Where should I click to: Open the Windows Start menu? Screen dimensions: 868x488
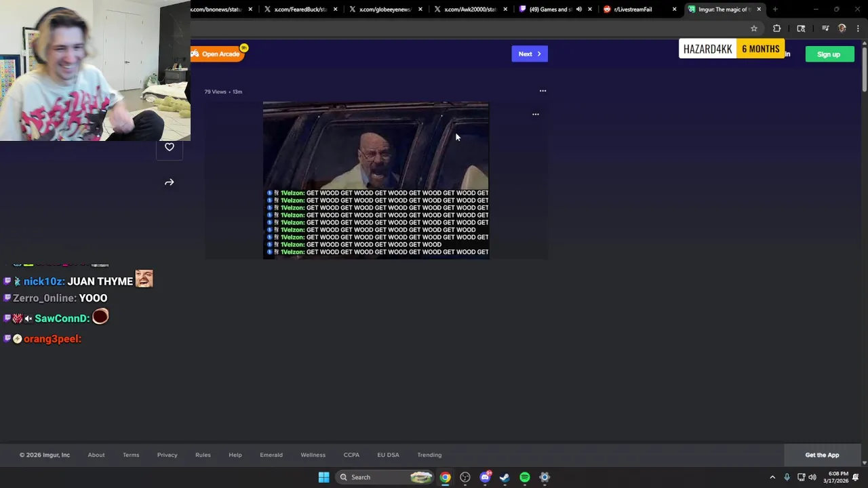[323, 477]
